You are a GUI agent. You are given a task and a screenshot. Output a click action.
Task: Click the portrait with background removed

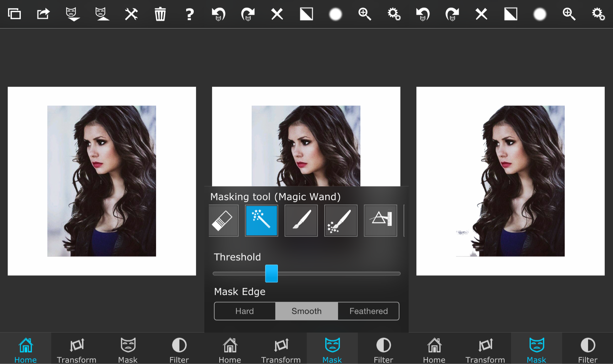click(510, 181)
